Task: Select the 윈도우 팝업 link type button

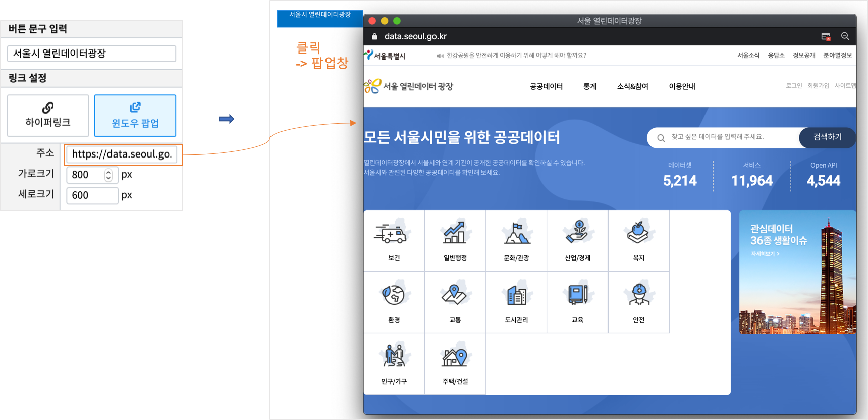Action: point(135,116)
